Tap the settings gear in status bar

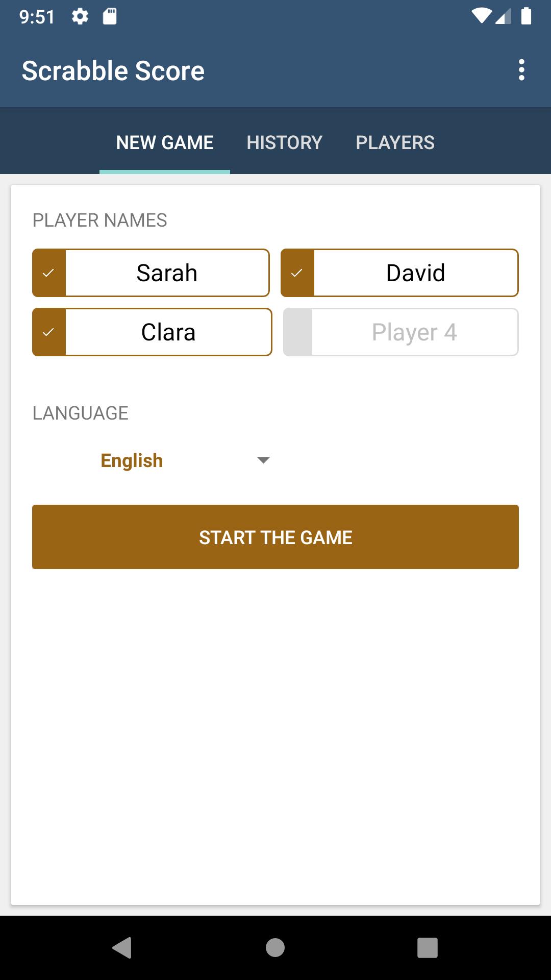tap(80, 16)
